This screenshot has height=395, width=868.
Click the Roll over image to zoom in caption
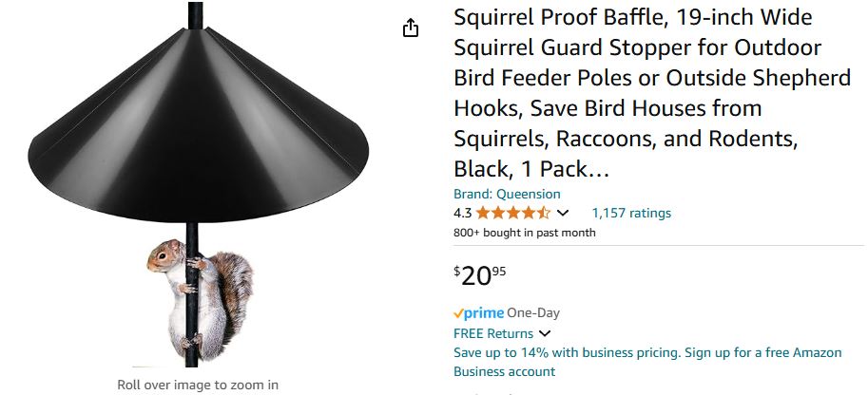(198, 385)
